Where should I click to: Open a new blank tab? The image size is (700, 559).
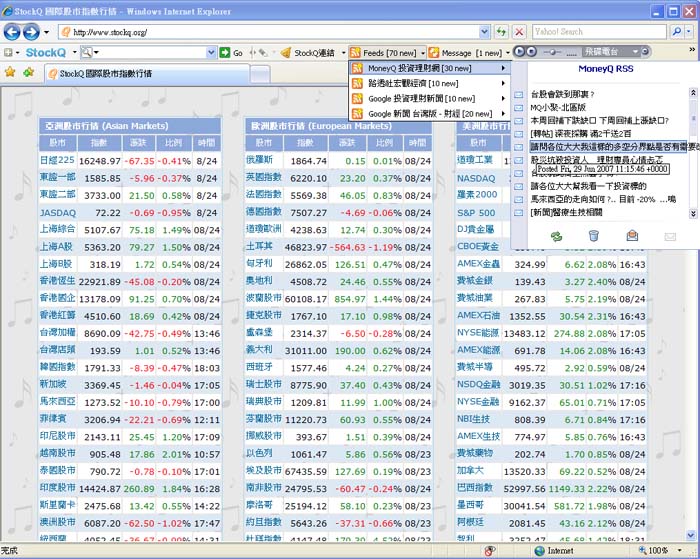click(260, 74)
